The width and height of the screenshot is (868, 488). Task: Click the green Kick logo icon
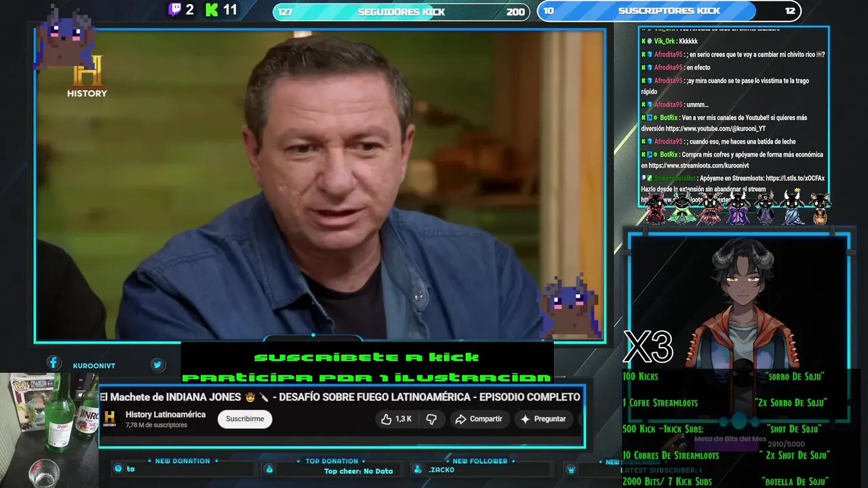pyautogui.click(x=212, y=9)
